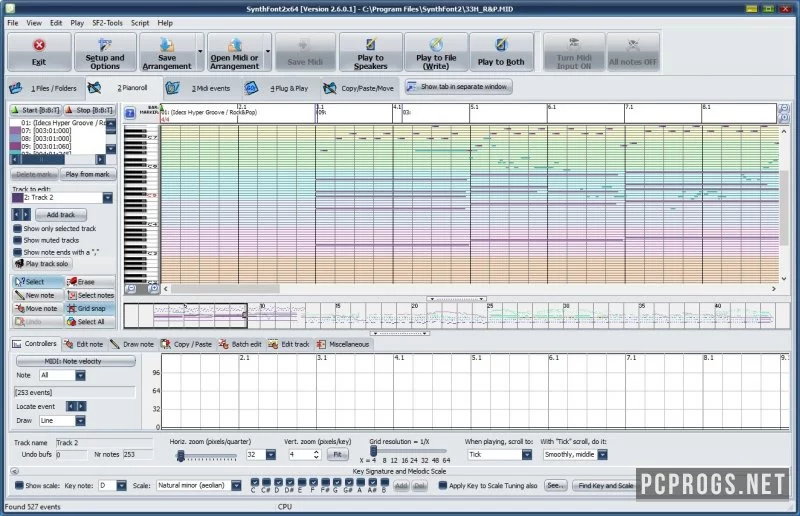Click the Fit zoom button
Image resolution: width=800 pixels, height=516 pixels.
point(337,455)
